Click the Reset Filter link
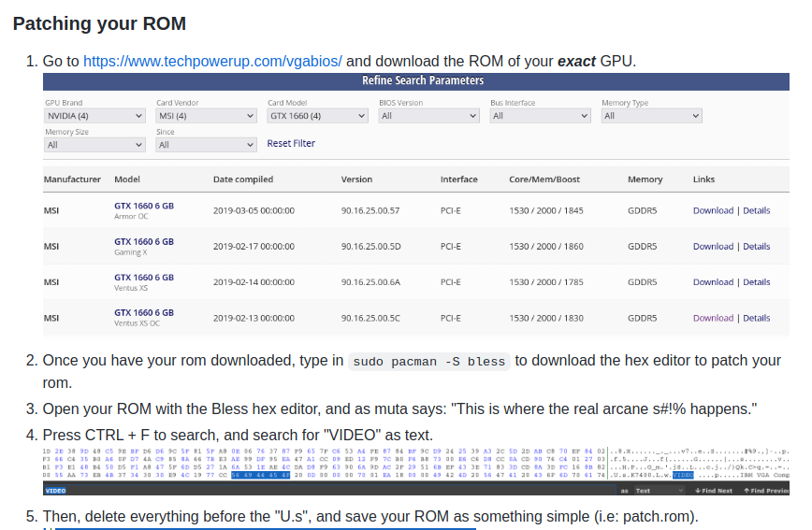Viewport: 812px width, 530px height. tap(291, 144)
